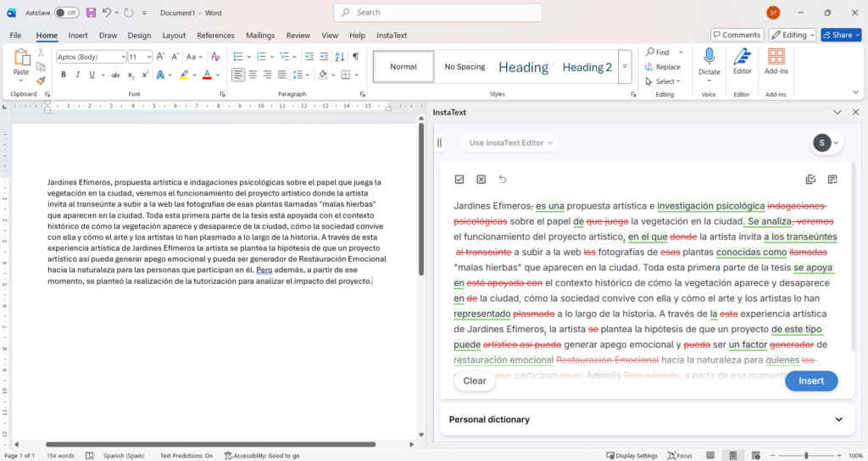Open the InstaText ribbon tab
Viewport: 868px width, 461px height.
tap(391, 36)
